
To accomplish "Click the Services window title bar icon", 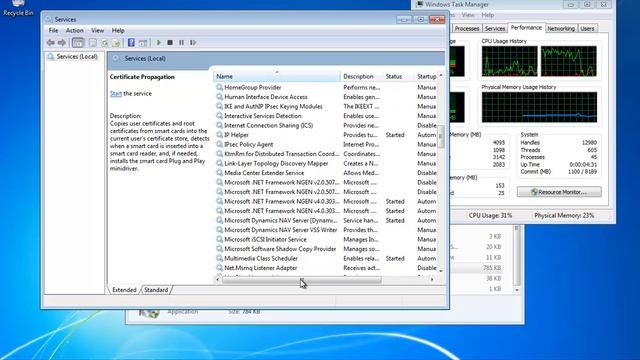I will tap(49, 19).
